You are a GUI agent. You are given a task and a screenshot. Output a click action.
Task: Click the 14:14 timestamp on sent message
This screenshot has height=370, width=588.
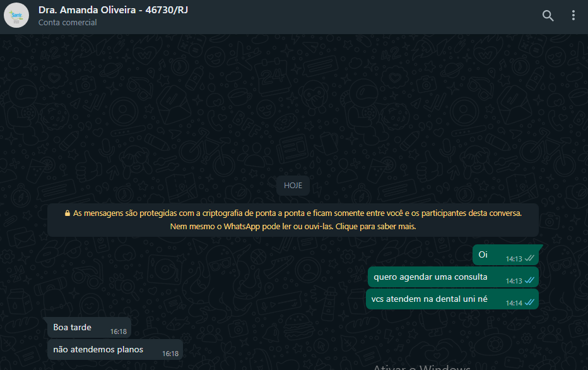pos(514,303)
